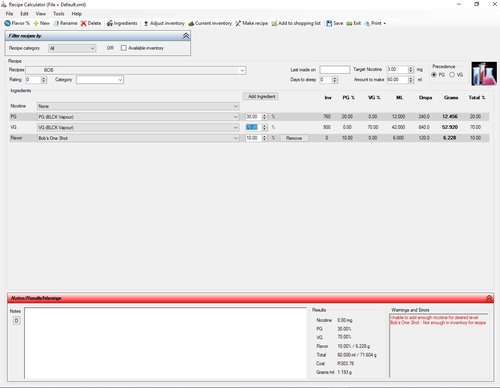The height and width of the screenshot is (388, 500).
Task: Click the Flavor percentage stepper arrows
Action: coord(264,138)
